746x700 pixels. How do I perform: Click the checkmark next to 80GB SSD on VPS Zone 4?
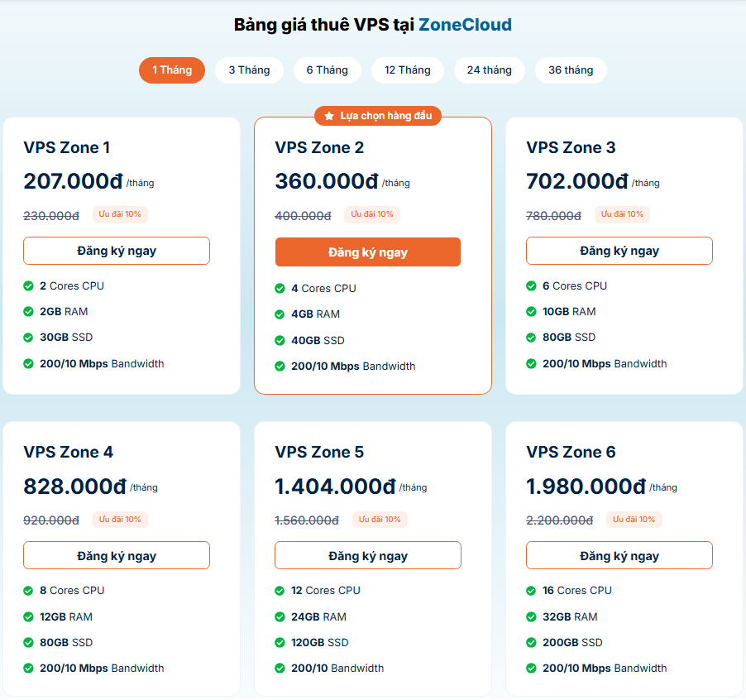(30, 642)
